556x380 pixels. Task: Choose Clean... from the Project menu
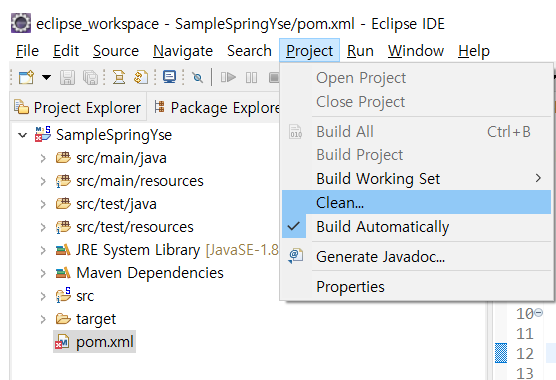coord(417,202)
